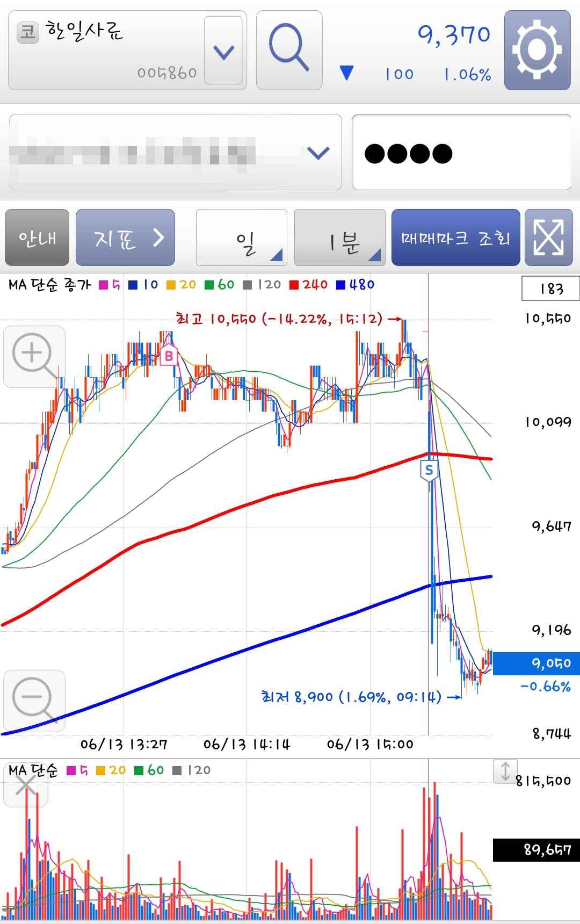This screenshot has height=924, width=580.
Task: Open the stock search magnifier
Action: [289, 50]
